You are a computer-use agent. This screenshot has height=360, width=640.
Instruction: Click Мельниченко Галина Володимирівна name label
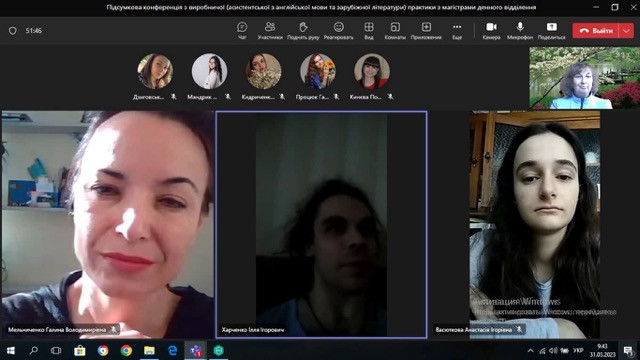tap(57, 329)
